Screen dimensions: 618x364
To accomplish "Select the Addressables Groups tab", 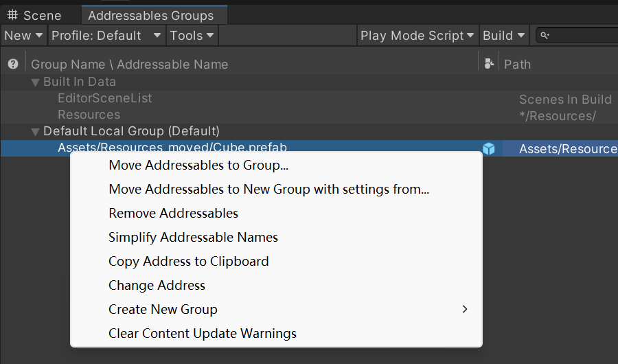I will [x=150, y=15].
